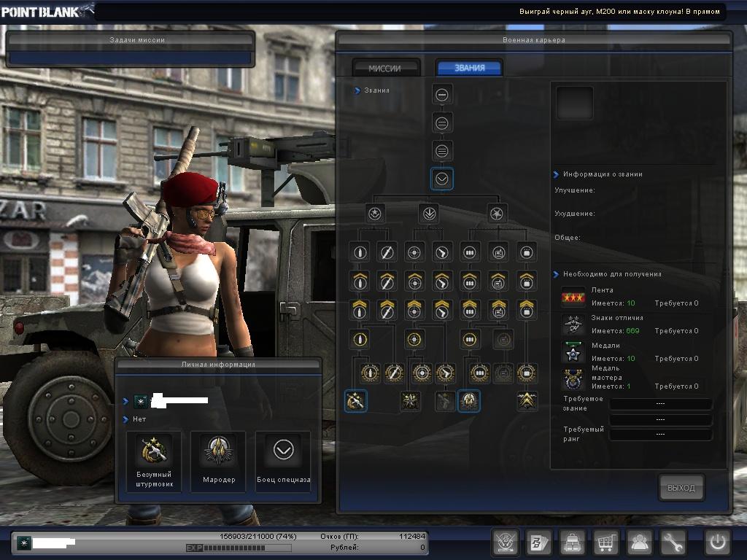This screenshot has width=747, height=560.
Task: Select the single-chevron bullet rank
Action: pyautogui.click(x=360, y=281)
